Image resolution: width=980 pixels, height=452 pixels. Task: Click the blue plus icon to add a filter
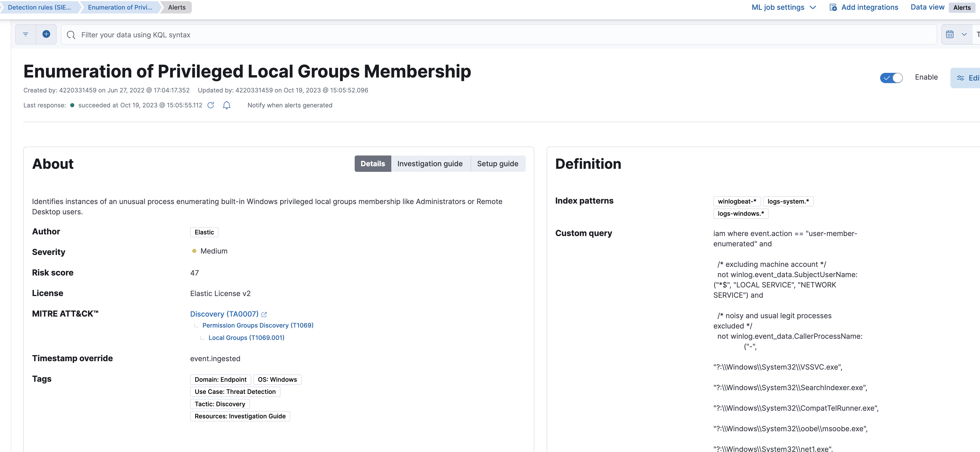coord(46,34)
